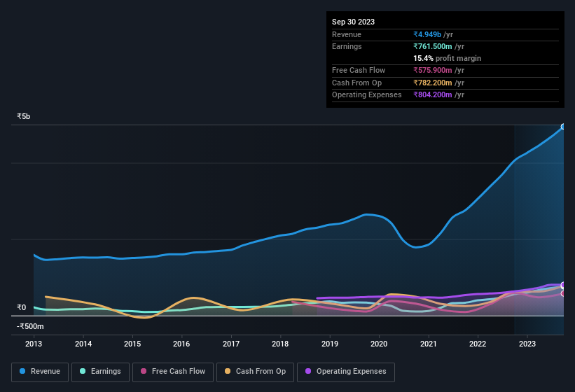
Task: Click the Revenue data point marker at chart end
Action: click(563, 127)
